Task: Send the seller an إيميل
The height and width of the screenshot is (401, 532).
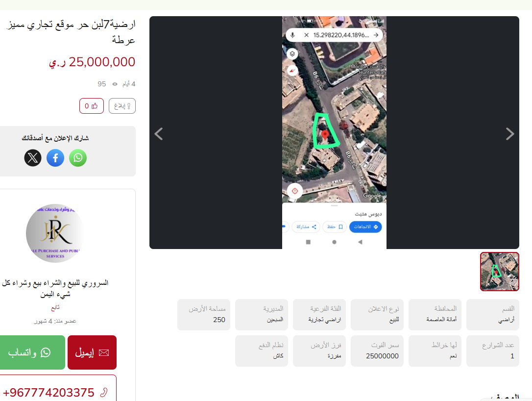Action: 92,352
